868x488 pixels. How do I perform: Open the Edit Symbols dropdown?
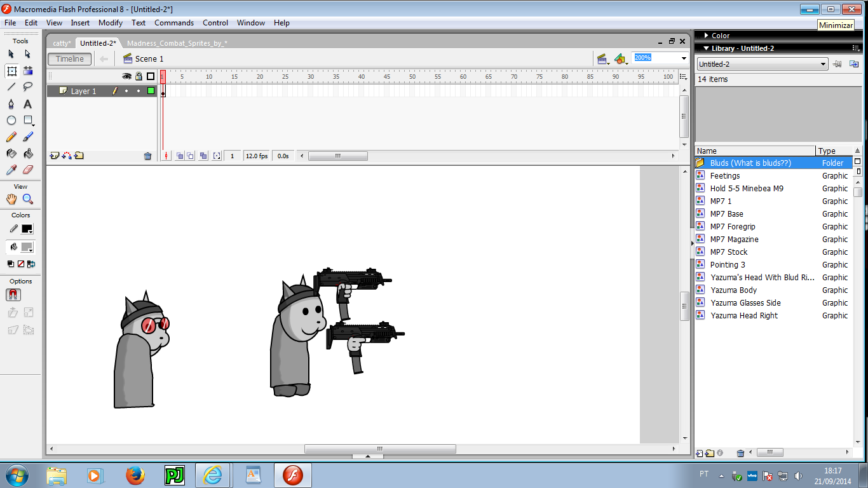(621, 59)
